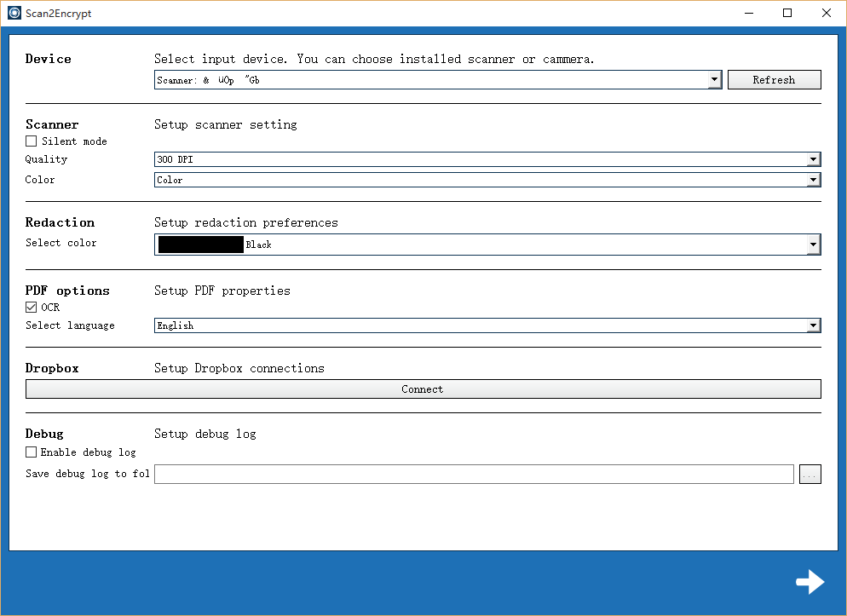Click the white arrow to proceed to next step
The width and height of the screenshot is (847, 616).
coord(810,581)
